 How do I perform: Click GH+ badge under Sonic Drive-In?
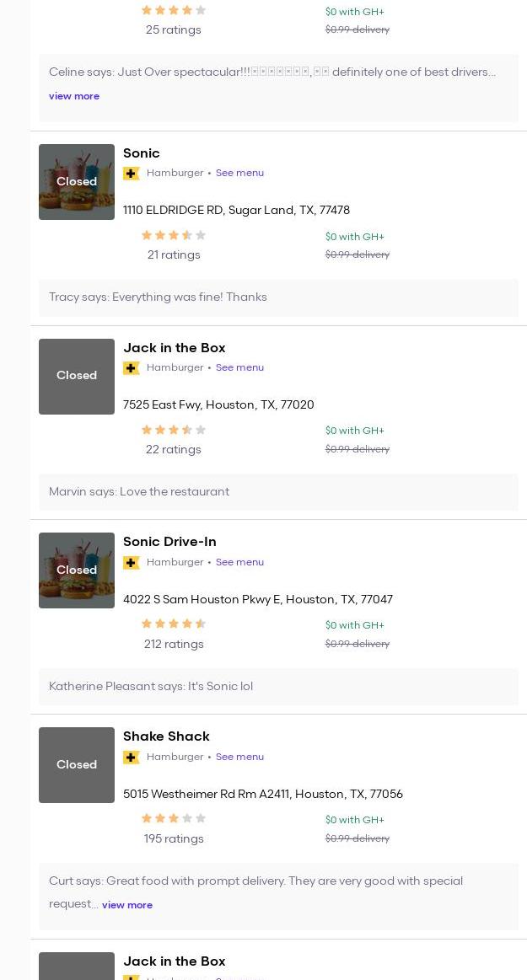pos(131,563)
